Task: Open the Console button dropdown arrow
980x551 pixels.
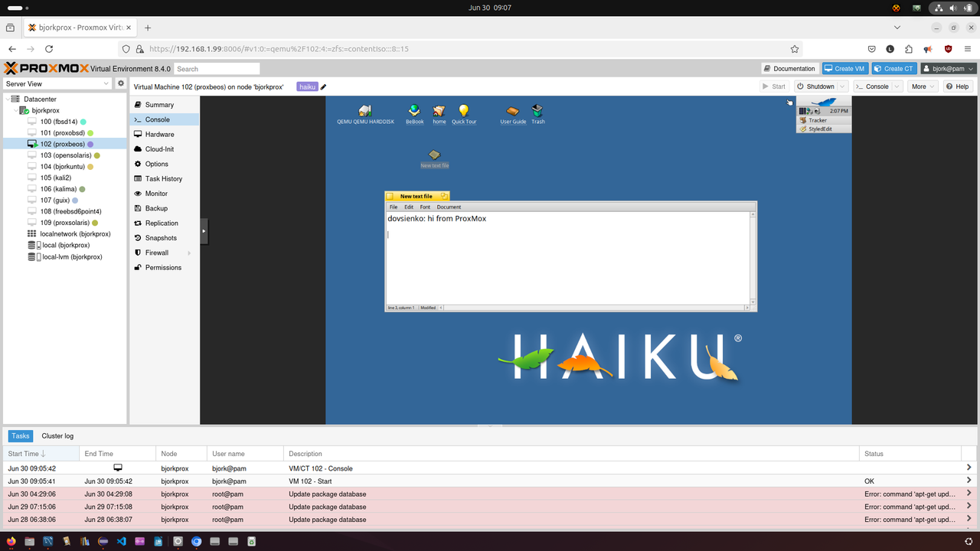Action: 897,86
